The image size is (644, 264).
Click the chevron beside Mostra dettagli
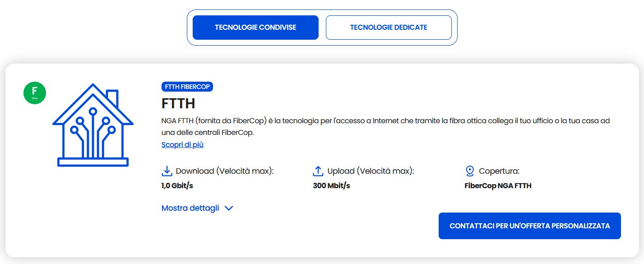[x=229, y=208]
